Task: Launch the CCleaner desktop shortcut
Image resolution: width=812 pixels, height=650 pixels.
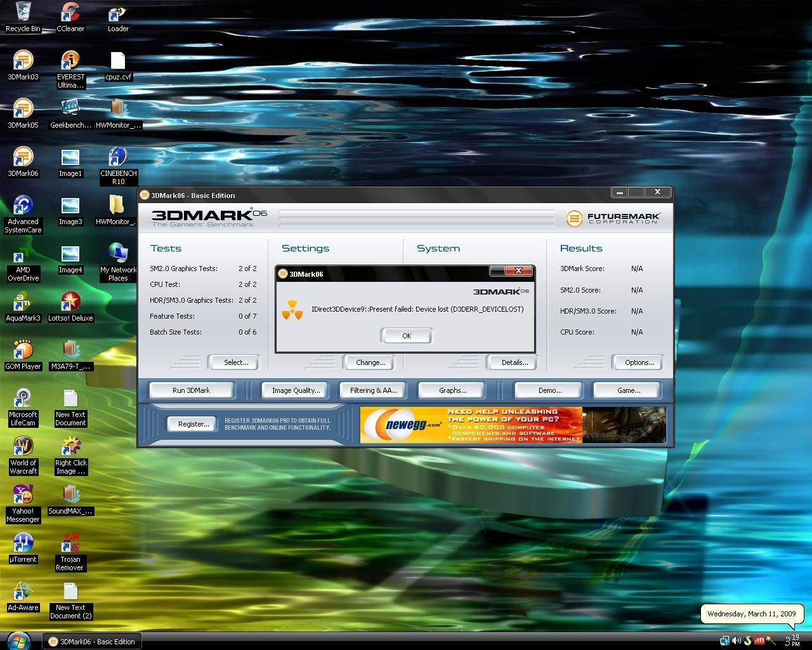Action: click(x=70, y=17)
